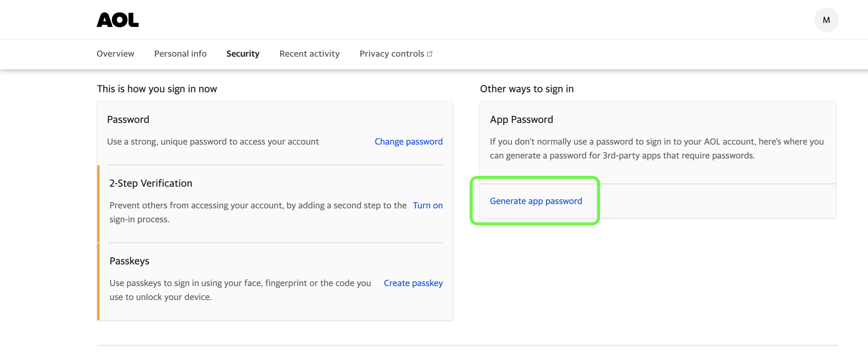Viewport: 868px width, 361px height.
Task: Click the App Password card heading
Action: pyautogui.click(x=521, y=120)
